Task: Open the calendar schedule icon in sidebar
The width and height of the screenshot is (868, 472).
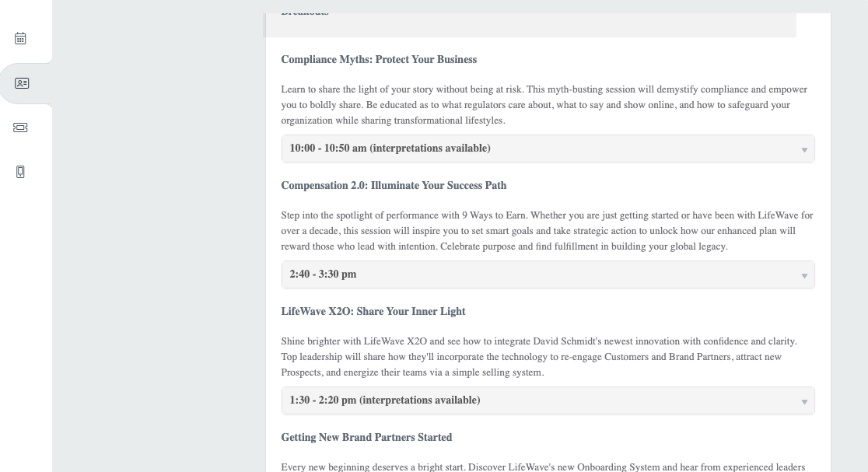Action: coord(21,38)
